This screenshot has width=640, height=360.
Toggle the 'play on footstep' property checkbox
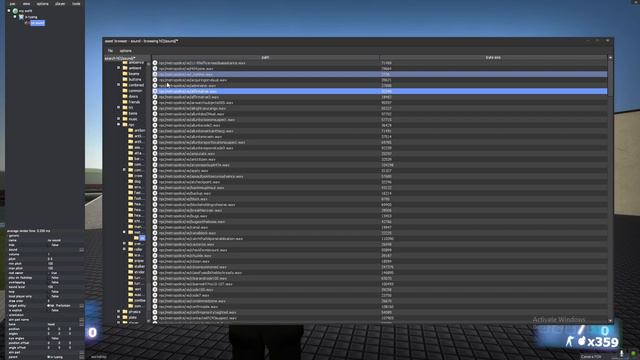[x=49, y=278]
